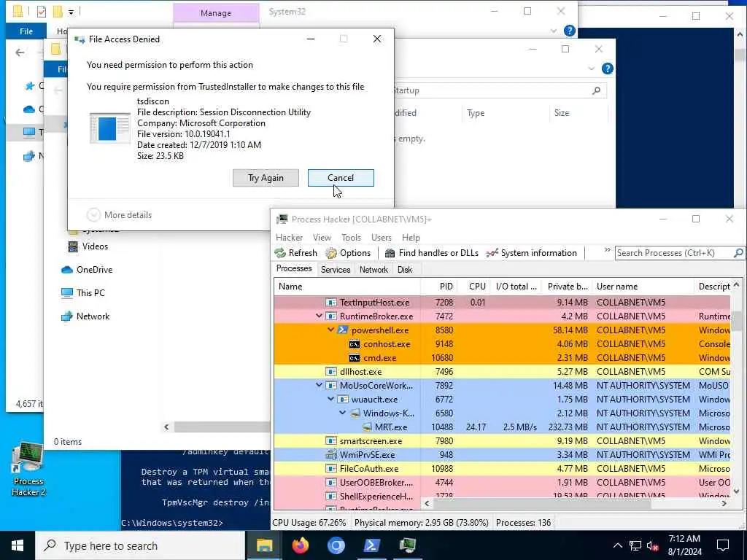The width and height of the screenshot is (747, 560).
Task: Select Network in the navigation pane
Action: click(85, 316)
